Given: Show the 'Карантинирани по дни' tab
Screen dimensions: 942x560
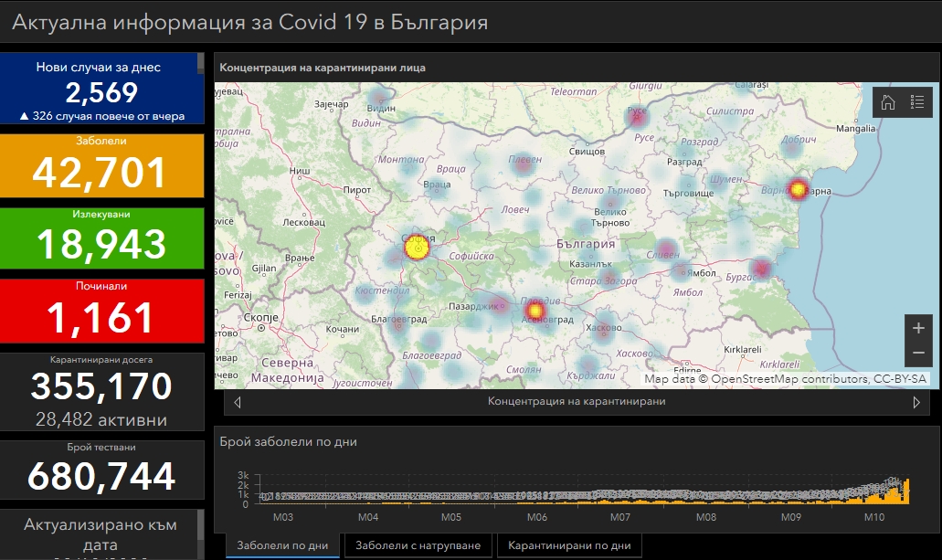Looking at the screenshot, I should click(569, 545).
